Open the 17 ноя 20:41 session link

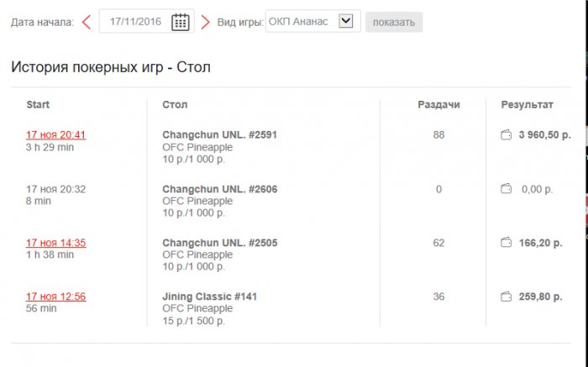55,135
